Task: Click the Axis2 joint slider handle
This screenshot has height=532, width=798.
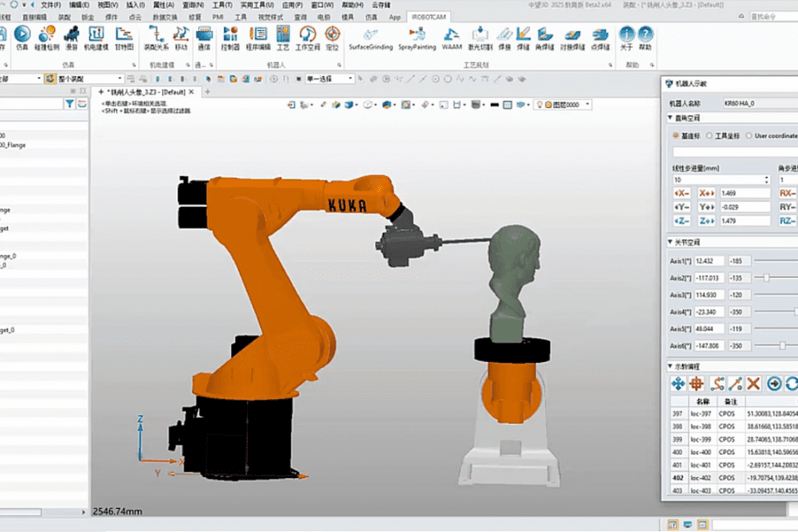Action: click(x=766, y=278)
